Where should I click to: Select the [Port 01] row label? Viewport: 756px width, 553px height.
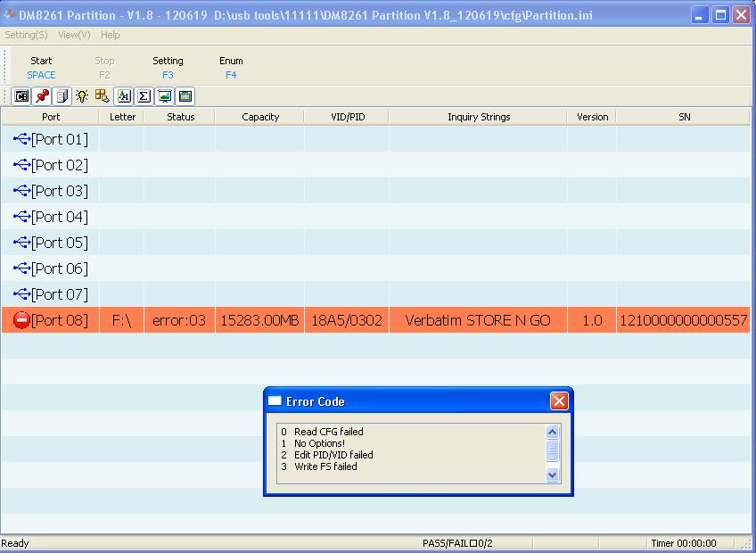coord(60,139)
